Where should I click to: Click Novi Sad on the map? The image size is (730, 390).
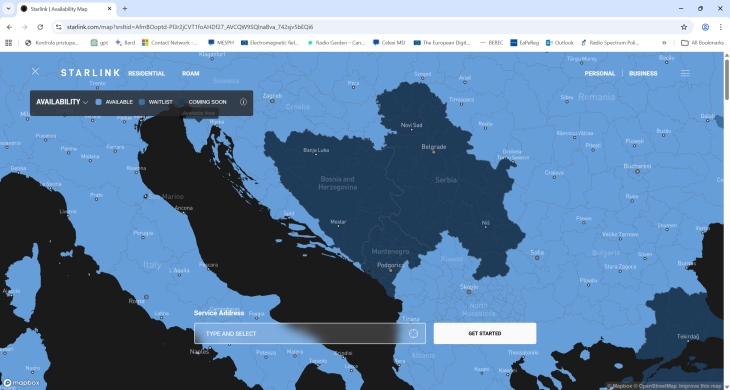click(412, 125)
